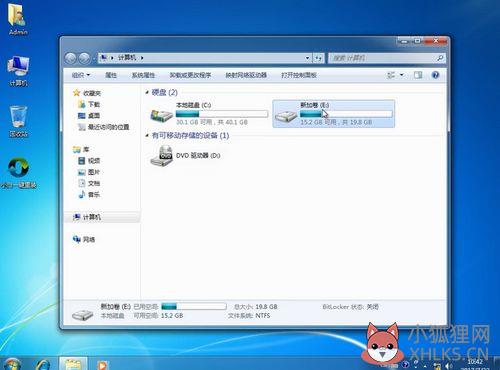Image resolution: width=500 pixels, height=370 pixels.
Task: Launch Windows Media Player from taskbar
Action: 103,364
